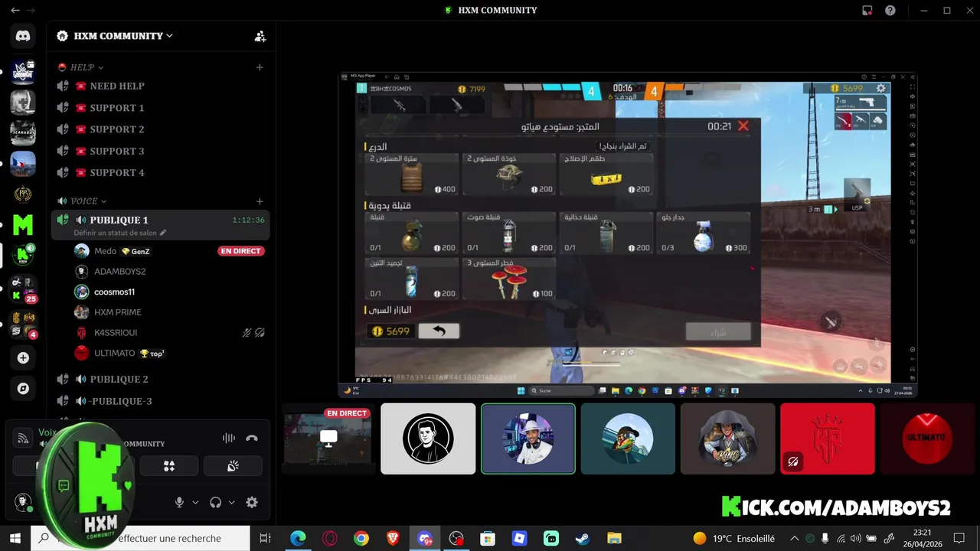Screen dimensions: 980x551
Task: Create channel in HELP category
Action: coord(260,67)
